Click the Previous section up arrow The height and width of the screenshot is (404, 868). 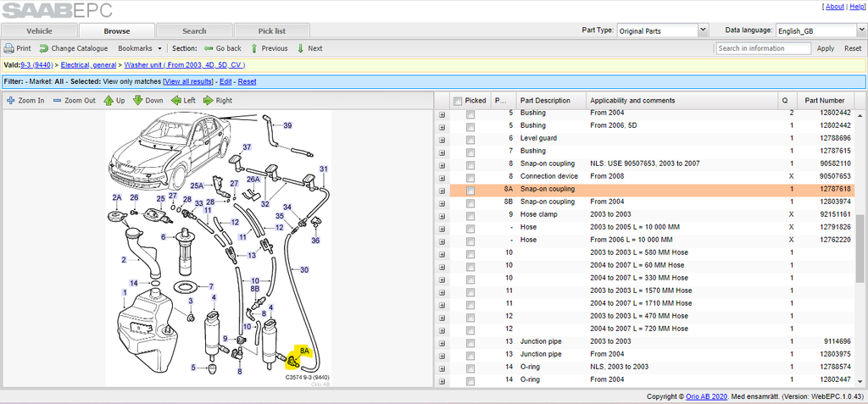pyautogui.click(x=254, y=49)
